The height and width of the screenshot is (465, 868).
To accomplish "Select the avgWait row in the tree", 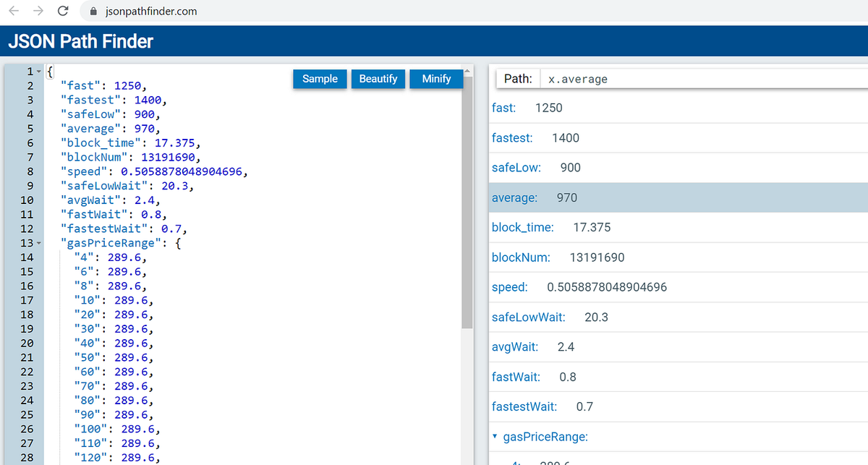I will click(x=679, y=347).
